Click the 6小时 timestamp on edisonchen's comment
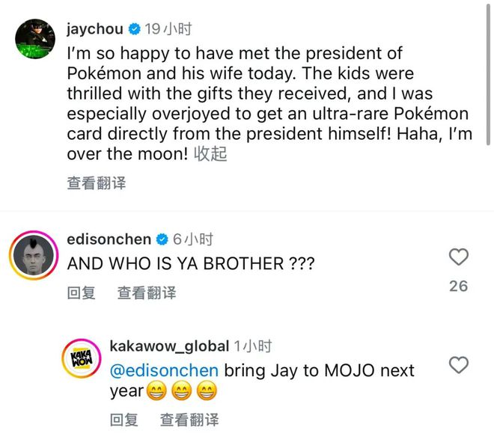The height and width of the screenshot is (448, 494). pyautogui.click(x=193, y=239)
